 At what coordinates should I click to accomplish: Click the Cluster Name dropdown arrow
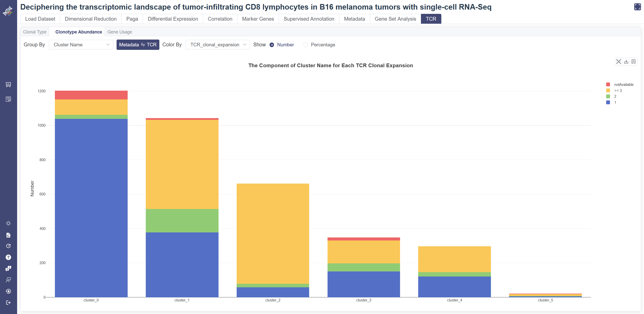pyautogui.click(x=108, y=45)
